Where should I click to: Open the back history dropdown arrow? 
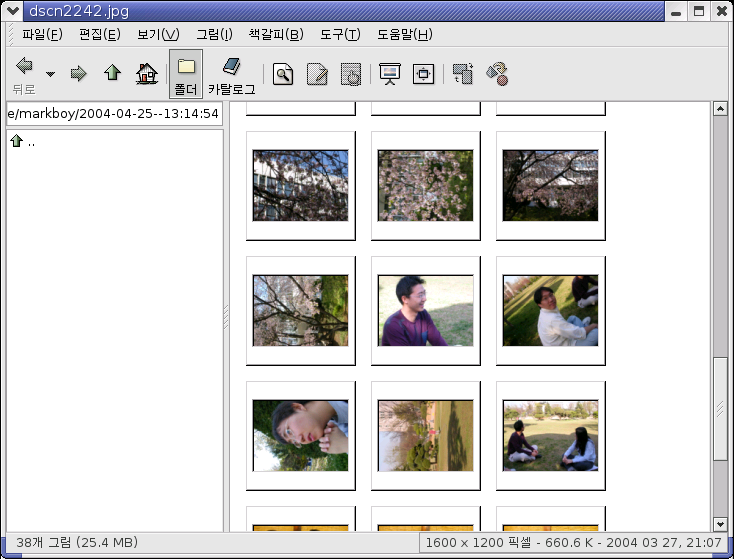pyautogui.click(x=50, y=74)
